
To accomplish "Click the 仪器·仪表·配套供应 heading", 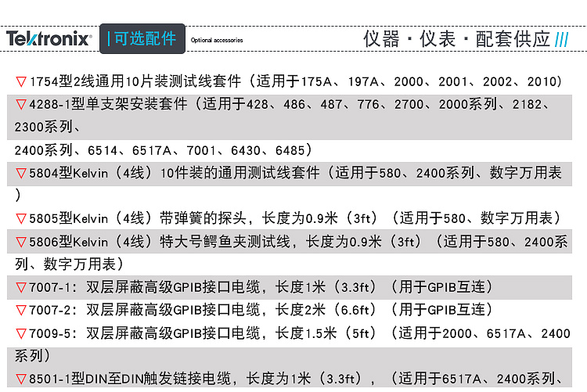I will click(x=456, y=39).
